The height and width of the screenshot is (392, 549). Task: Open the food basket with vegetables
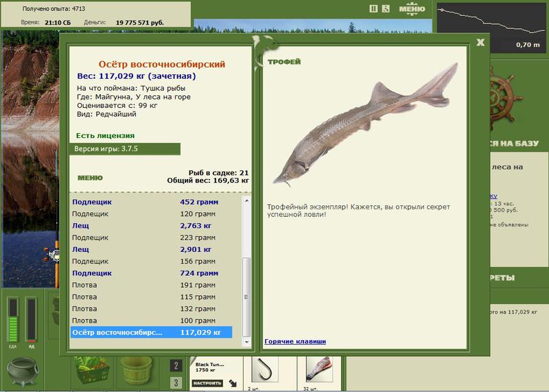92,370
